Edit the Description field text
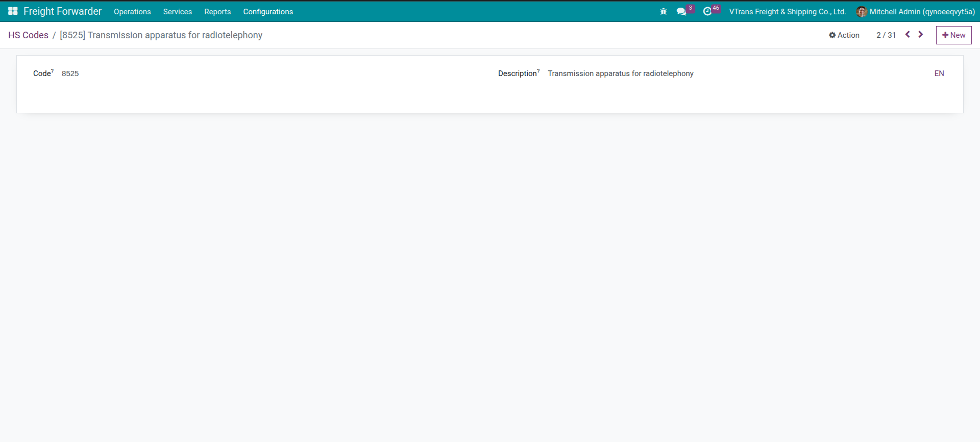 tap(620, 73)
